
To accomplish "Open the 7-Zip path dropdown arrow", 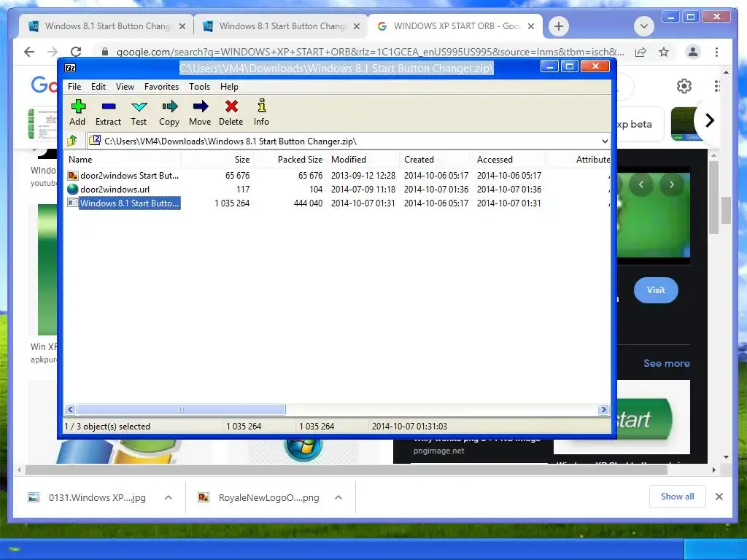I will pos(605,141).
